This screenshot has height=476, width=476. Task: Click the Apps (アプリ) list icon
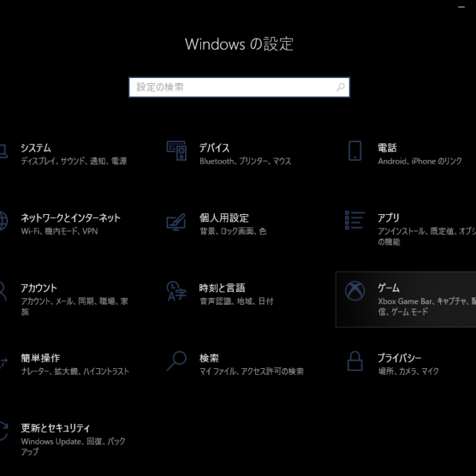pyautogui.click(x=355, y=221)
